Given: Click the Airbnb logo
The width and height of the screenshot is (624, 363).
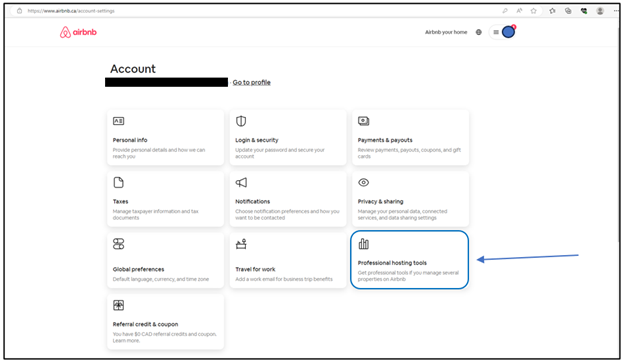Looking at the screenshot, I should point(78,32).
